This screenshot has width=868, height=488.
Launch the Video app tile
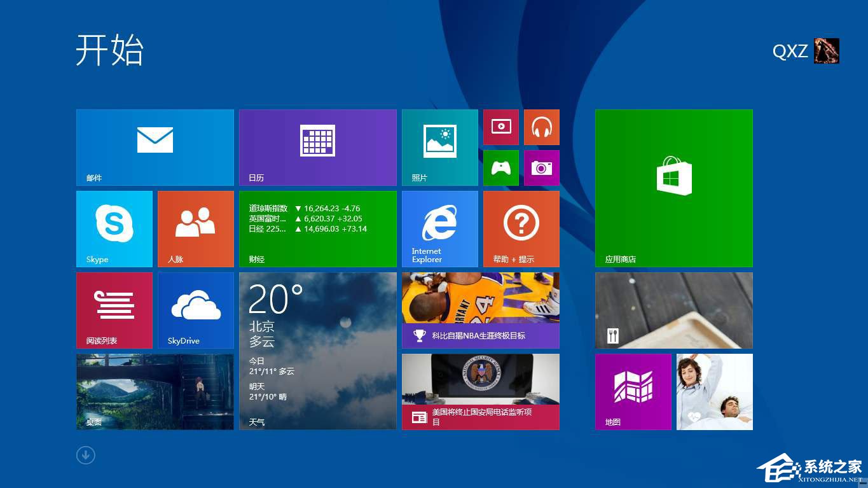(x=500, y=127)
